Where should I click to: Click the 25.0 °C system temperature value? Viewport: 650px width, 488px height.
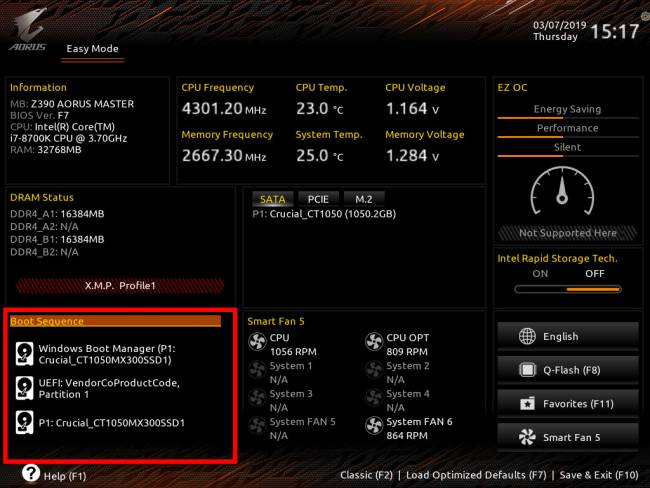320,155
